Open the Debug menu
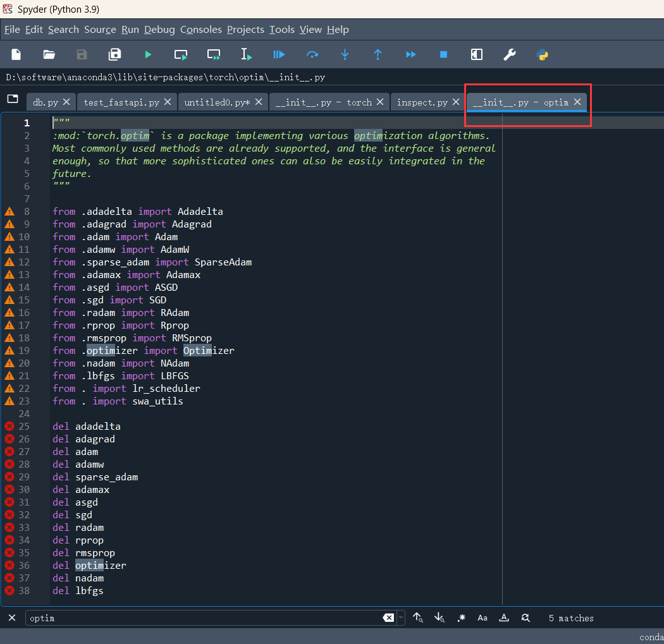 (x=159, y=30)
